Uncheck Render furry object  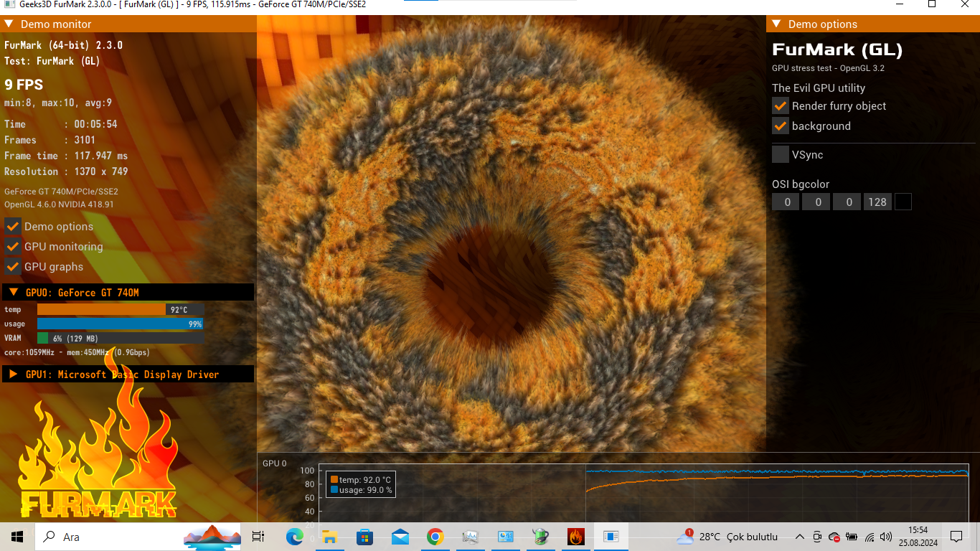tap(781, 105)
